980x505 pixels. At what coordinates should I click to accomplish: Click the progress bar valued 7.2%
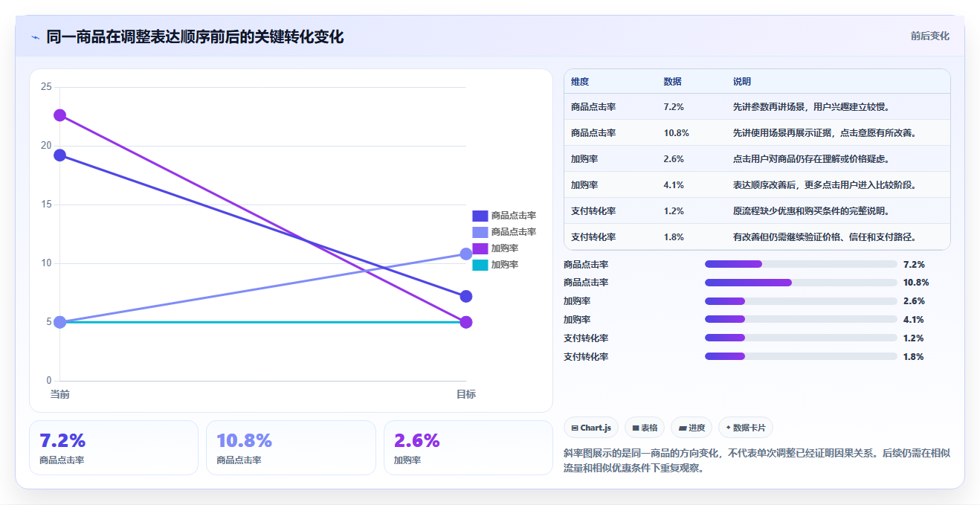pos(801,264)
